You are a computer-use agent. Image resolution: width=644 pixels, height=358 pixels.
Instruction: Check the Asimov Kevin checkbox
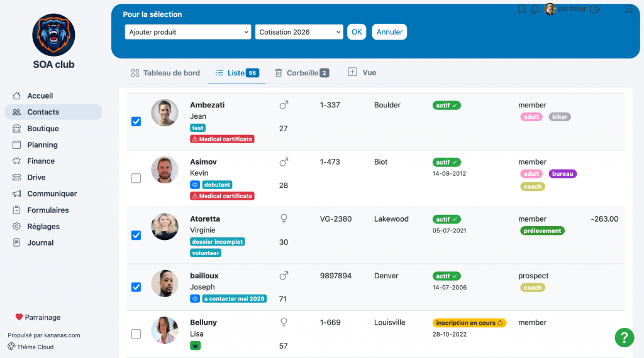point(136,178)
